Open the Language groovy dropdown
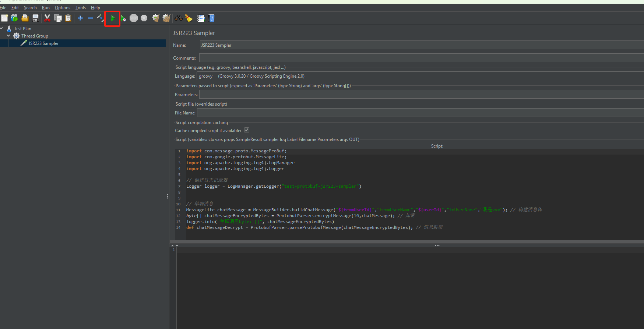 click(420, 76)
